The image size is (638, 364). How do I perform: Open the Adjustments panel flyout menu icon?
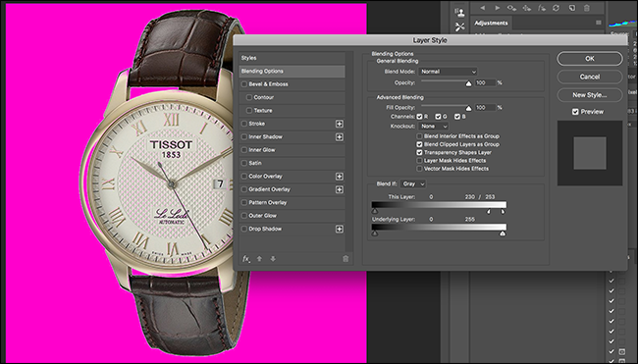599,23
